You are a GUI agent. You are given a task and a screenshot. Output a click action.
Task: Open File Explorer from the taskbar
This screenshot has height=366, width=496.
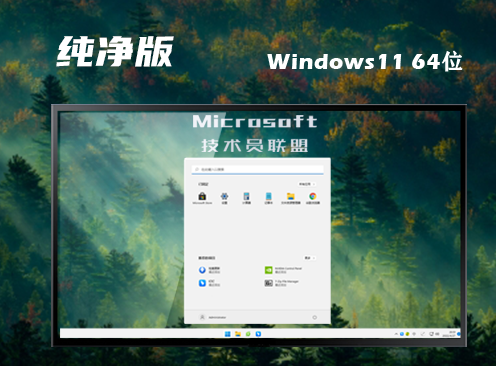pos(238,334)
